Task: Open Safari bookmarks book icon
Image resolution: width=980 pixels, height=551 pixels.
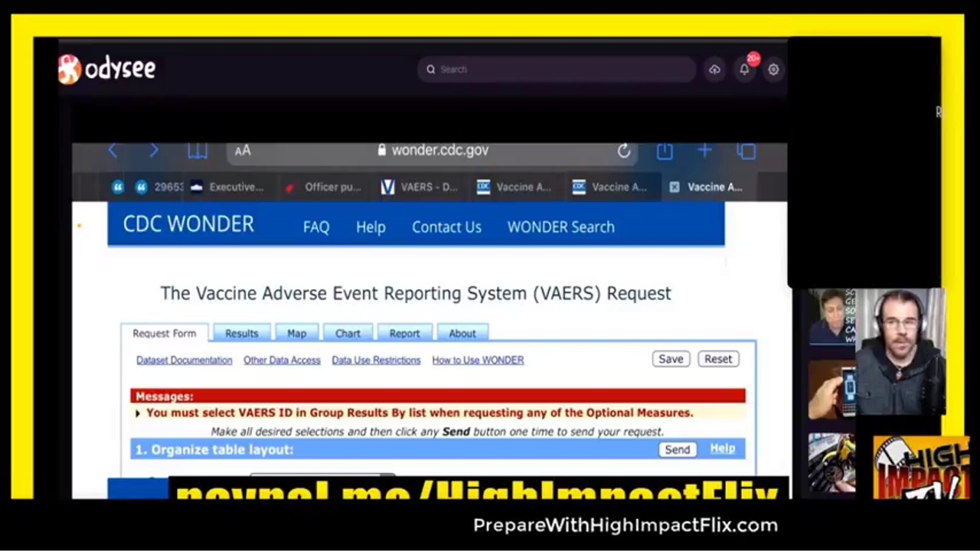Action: [x=198, y=151]
